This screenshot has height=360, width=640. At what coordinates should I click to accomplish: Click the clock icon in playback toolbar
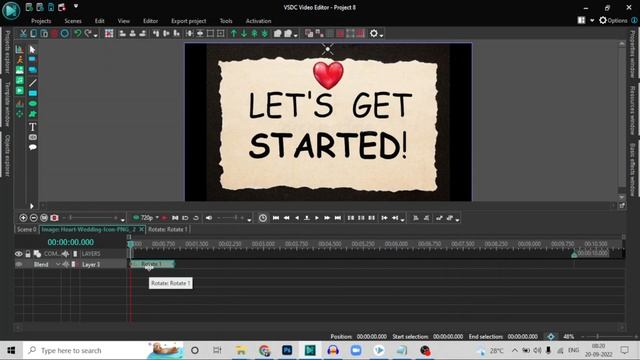263,218
